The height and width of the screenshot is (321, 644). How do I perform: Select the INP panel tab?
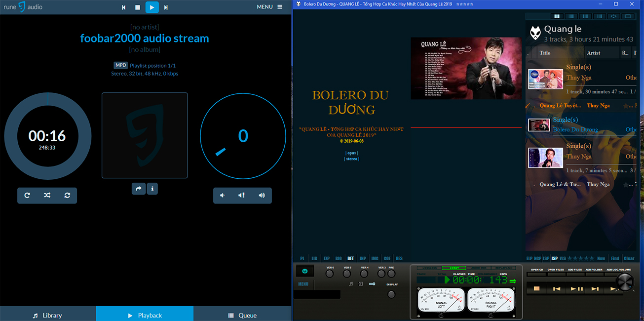point(363,258)
